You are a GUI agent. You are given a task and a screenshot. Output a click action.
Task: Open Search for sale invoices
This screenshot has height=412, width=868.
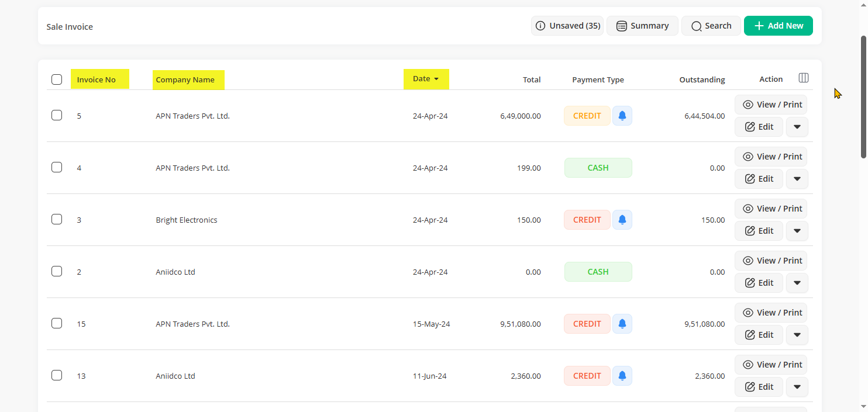(x=711, y=26)
